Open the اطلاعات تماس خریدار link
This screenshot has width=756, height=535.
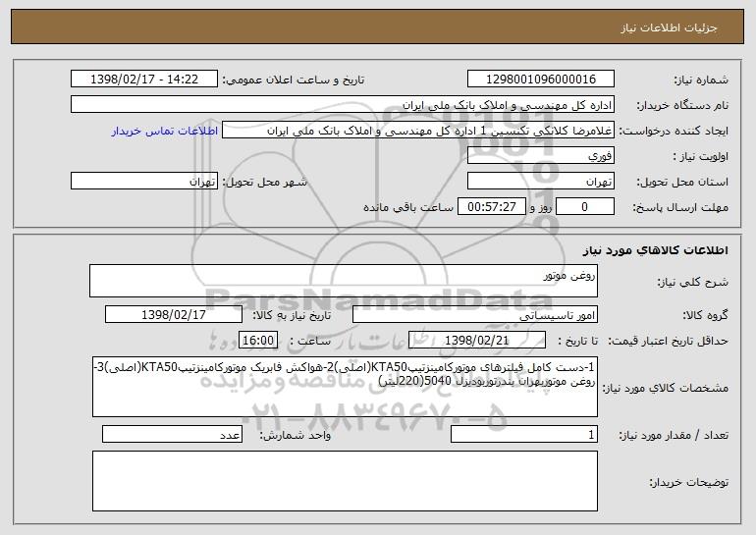[165, 131]
